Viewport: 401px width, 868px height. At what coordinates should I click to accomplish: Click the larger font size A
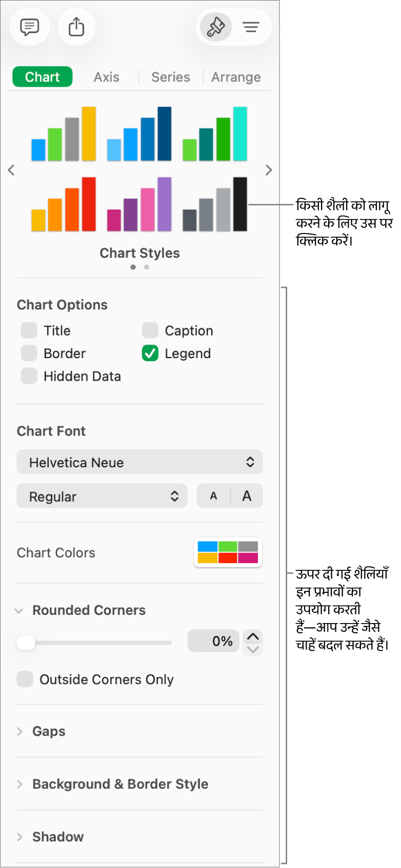(x=247, y=496)
